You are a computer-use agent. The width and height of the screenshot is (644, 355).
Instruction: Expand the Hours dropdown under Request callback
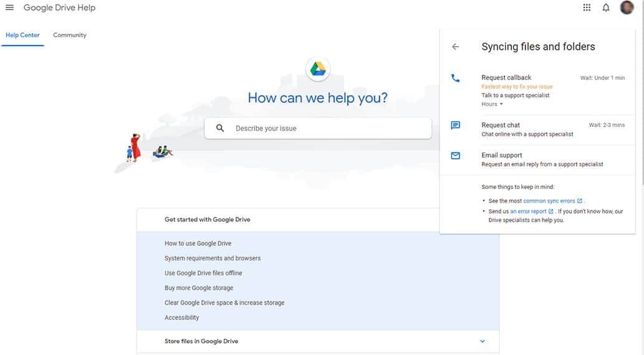492,104
